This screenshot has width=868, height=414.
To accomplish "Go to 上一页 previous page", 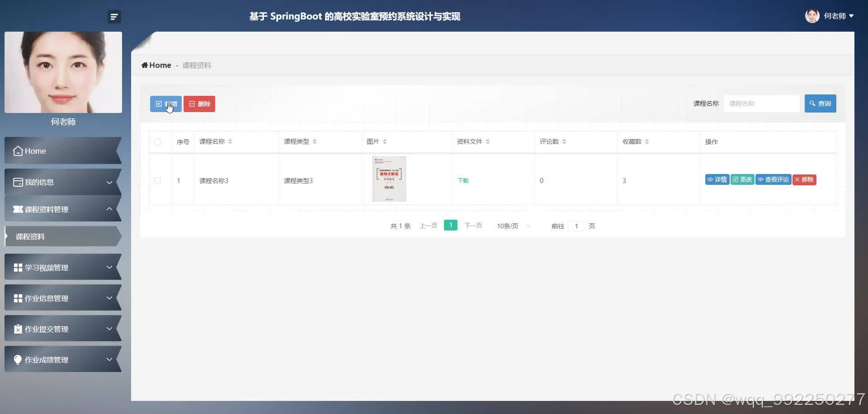I will pyautogui.click(x=428, y=226).
